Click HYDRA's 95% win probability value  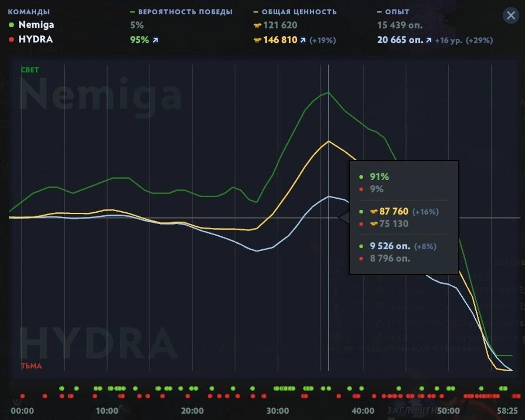[x=140, y=40]
